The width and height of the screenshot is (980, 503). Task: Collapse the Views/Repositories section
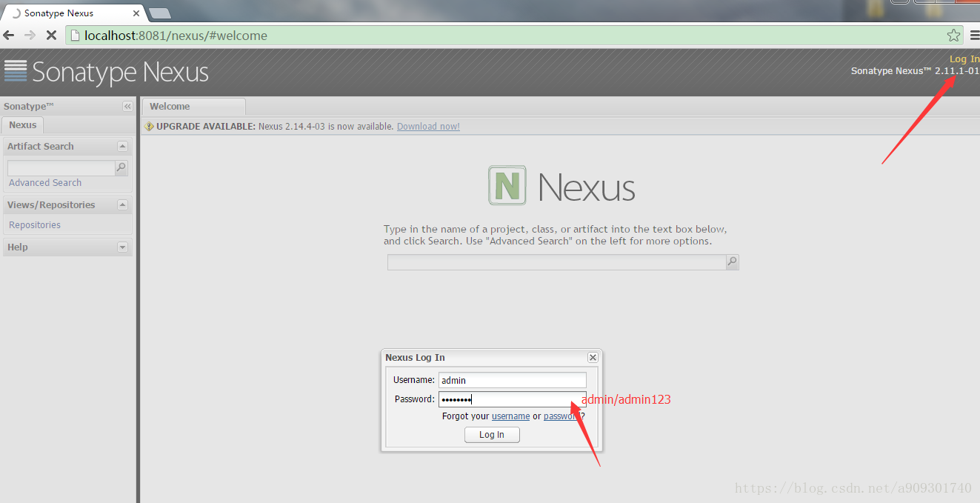(x=123, y=205)
